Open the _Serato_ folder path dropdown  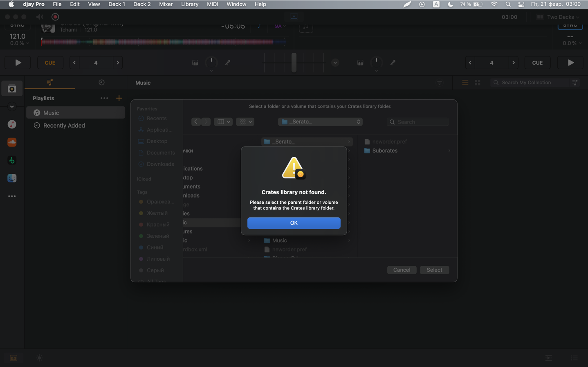pyautogui.click(x=320, y=122)
